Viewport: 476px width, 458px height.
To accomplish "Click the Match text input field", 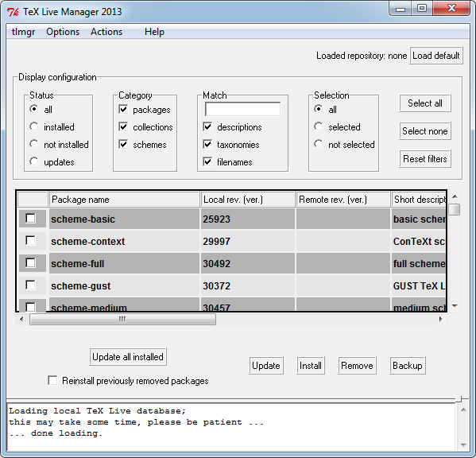I will [242, 109].
